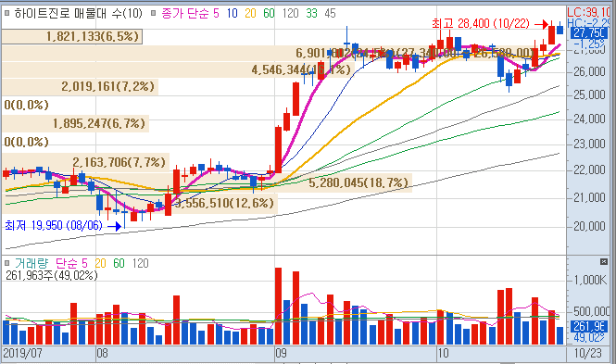Click the tallest red volume bar in early September
Image resolution: width=616 pixels, height=364 pixels.
pyautogui.click(x=278, y=306)
